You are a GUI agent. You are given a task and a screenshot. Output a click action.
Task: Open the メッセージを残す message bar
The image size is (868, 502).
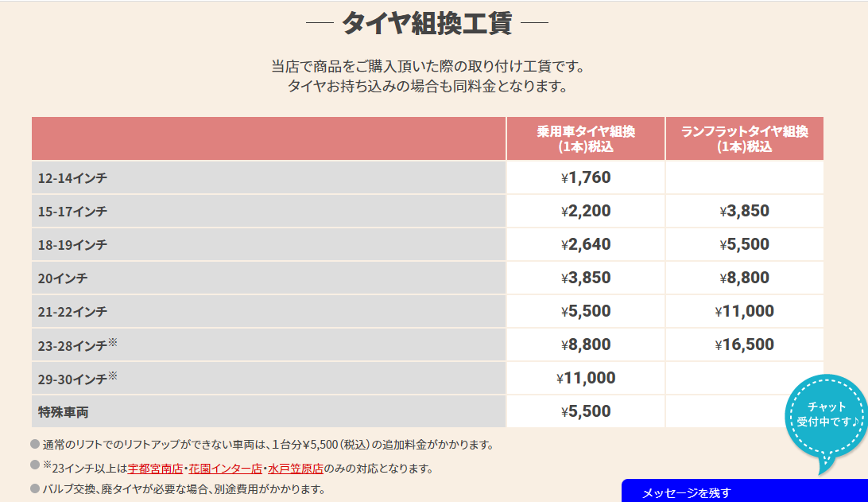[x=743, y=492]
